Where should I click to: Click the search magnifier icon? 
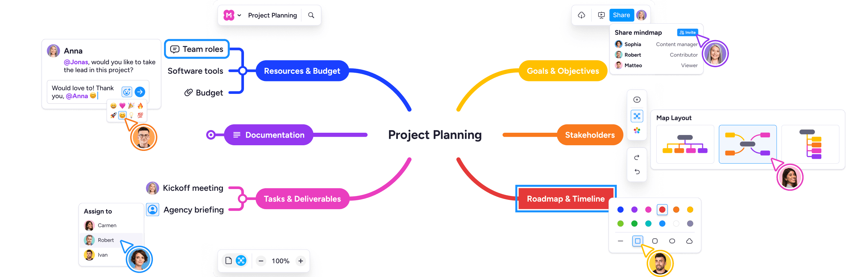pos(311,15)
